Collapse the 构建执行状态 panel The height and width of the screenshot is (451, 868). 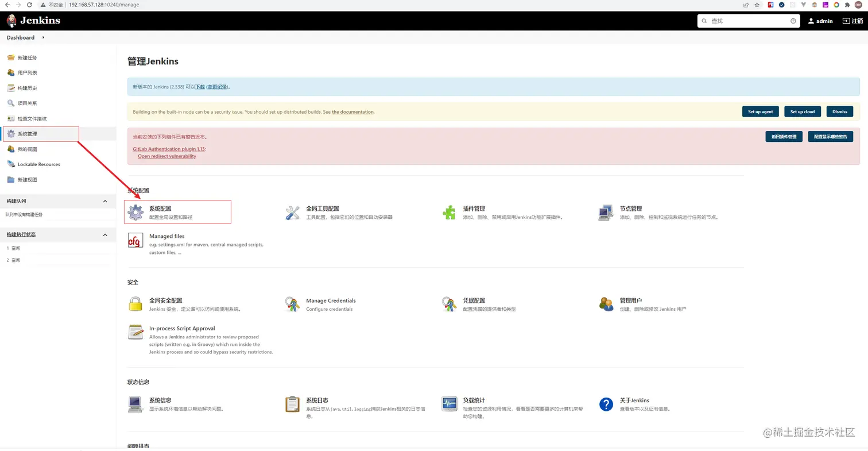(105, 234)
